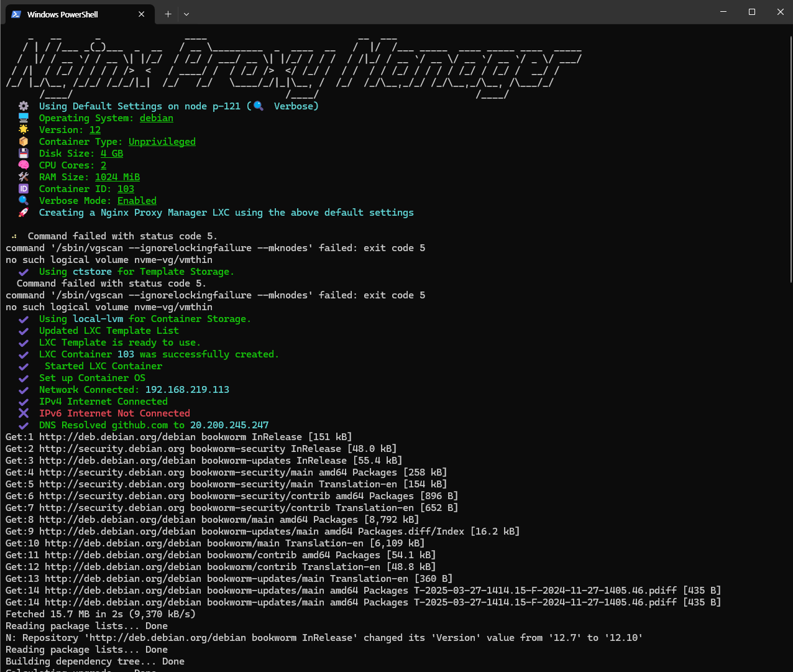
Task: Click the checkmark beside Network Connected
Action: coord(24,390)
